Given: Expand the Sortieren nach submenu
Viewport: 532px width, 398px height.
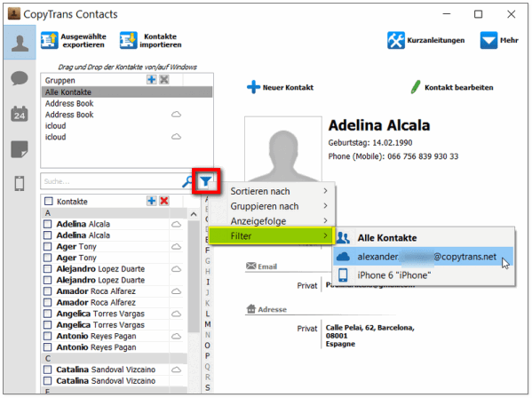Looking at the screenshot, I should 272,191.
